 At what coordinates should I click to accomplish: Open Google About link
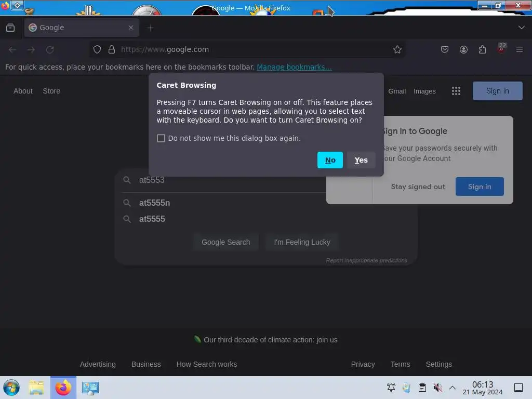pos(23,91)
